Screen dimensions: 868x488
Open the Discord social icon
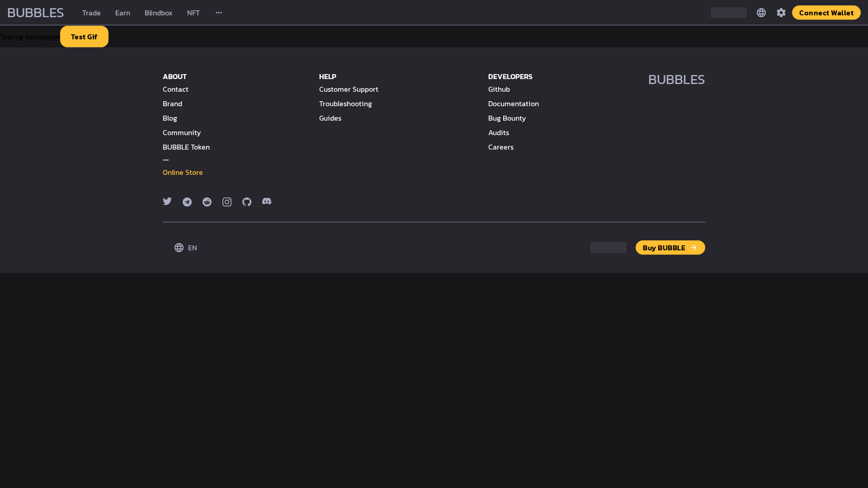[267, 202]
